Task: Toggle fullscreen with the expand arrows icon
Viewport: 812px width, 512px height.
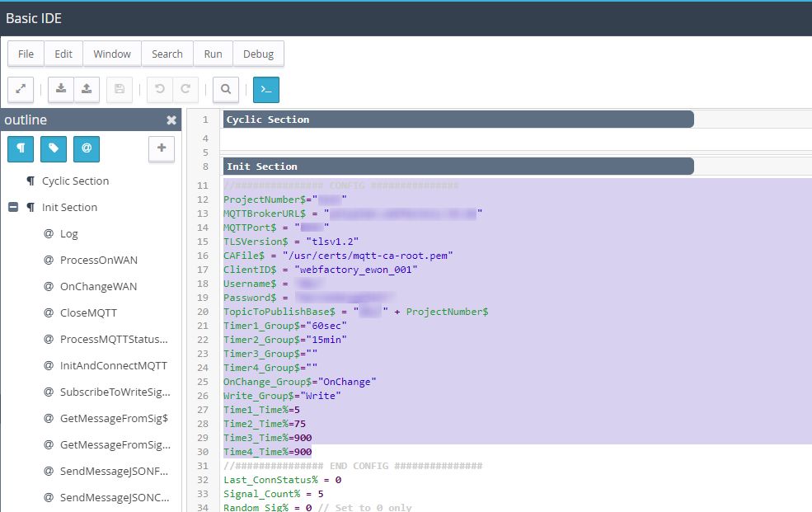Action: pos(21,89)
